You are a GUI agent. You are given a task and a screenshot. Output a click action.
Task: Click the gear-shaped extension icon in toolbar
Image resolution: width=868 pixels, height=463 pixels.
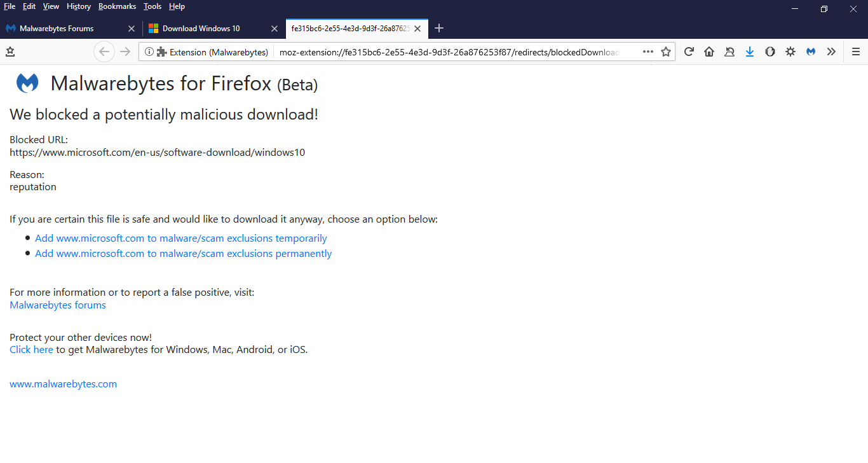coord(790,52)
